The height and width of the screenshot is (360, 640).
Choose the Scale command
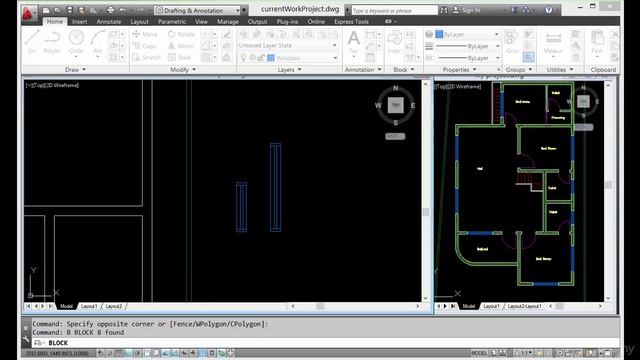[x=179, y=58]
